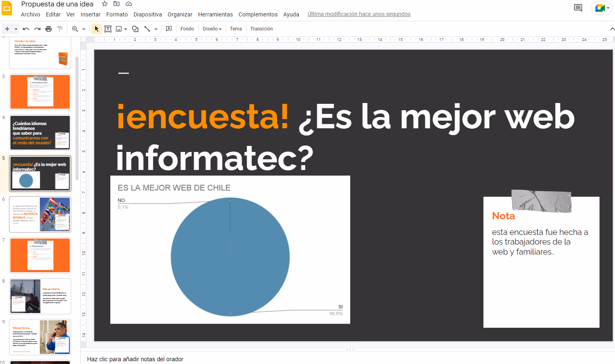
Task: Click the orange Nota heading
Action: (x=503, y=216)
